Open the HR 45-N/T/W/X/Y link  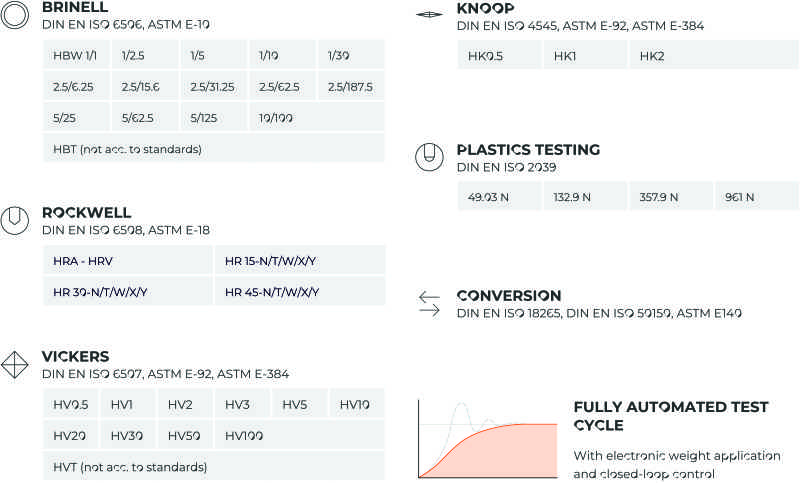click(x=300, y=292)
